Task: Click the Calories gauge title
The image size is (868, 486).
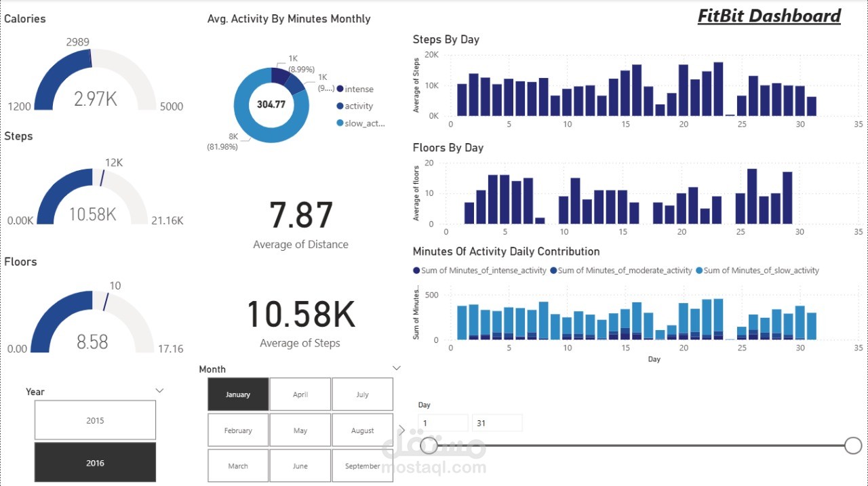Action: [25, 18]
